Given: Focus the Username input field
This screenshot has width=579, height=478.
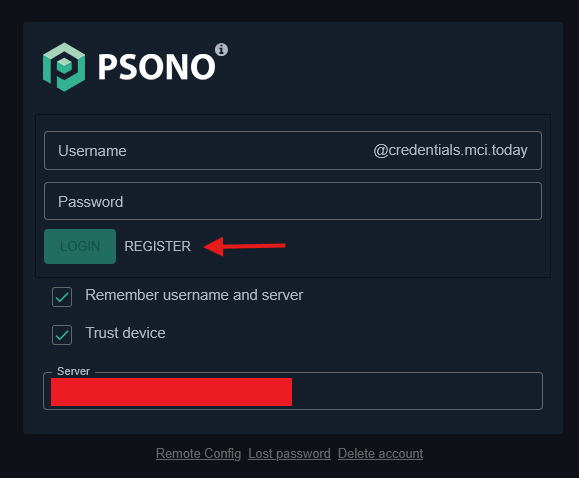Looking at the screenshot, I should 293,150.
